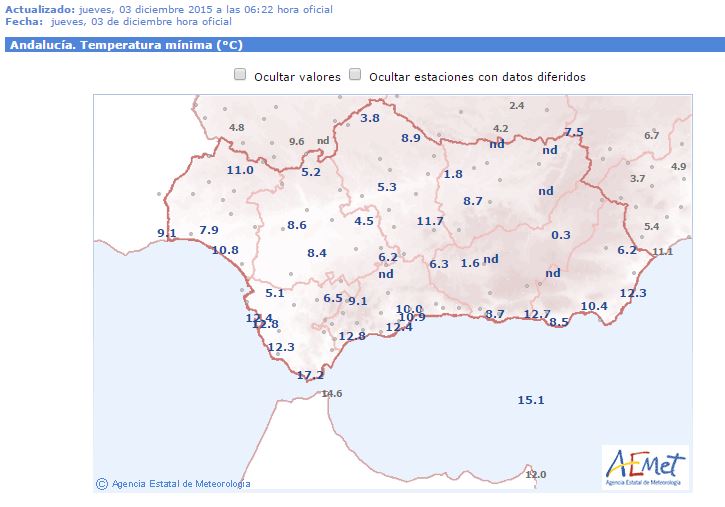Select the 1.8 temperature station marker
The height and width of the screenshot is (507, 725).
453,174
